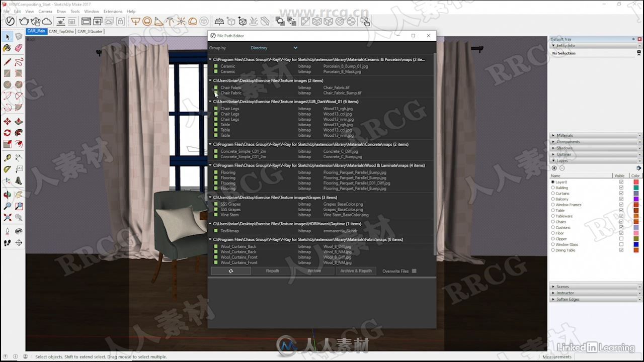The height and width of the screenshot is (362, 644).
Task: Add V-Ray fur to selection icon
Action: tap(254, 21)
